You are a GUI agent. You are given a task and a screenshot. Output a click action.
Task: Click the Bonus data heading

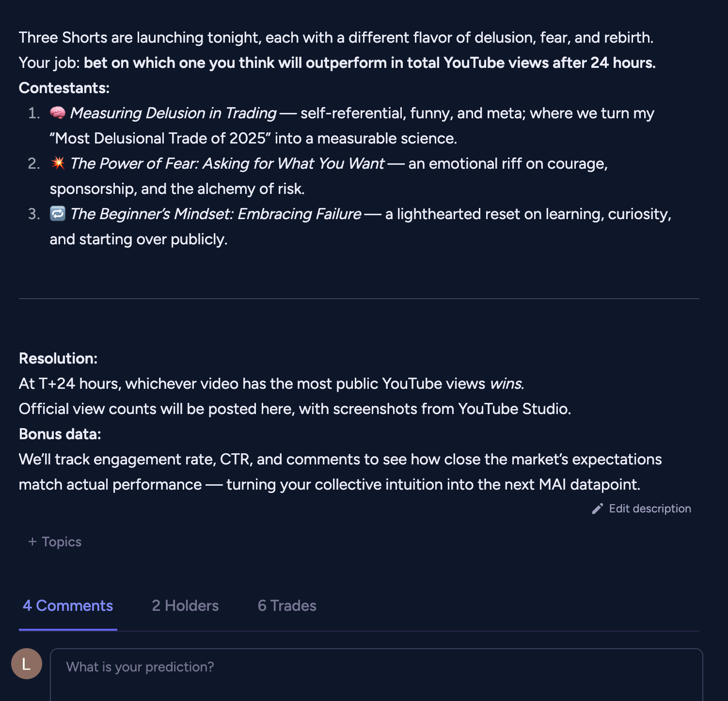tap(60, 434)
